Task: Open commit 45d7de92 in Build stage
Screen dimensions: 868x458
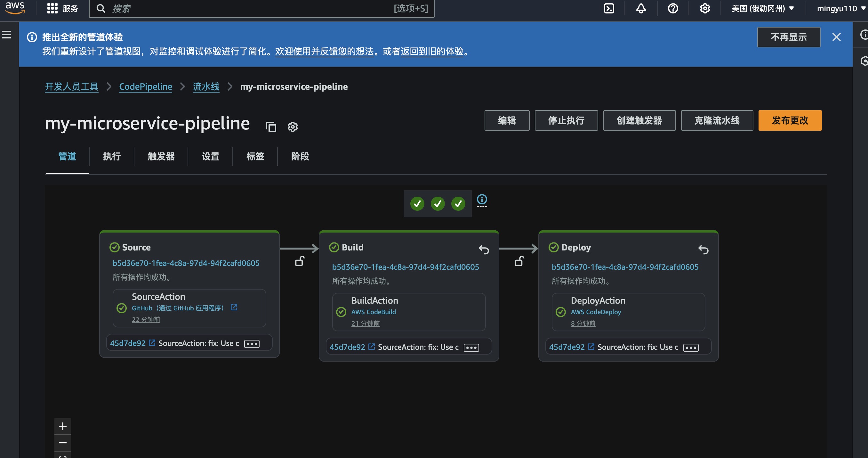Action: click(x=347, y=347)
